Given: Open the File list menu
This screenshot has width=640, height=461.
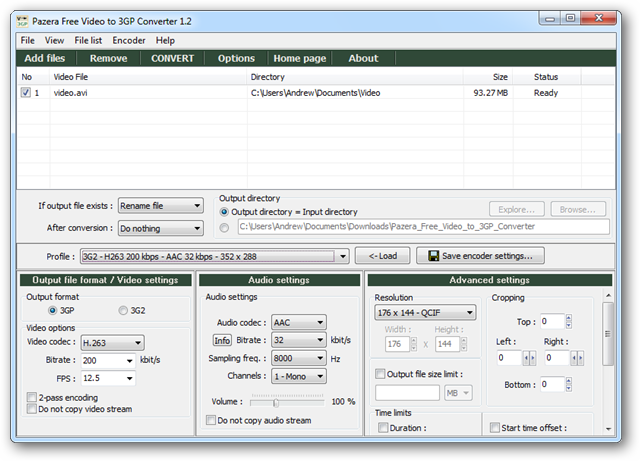Looking at the screenshot, I should pos(88,40).
